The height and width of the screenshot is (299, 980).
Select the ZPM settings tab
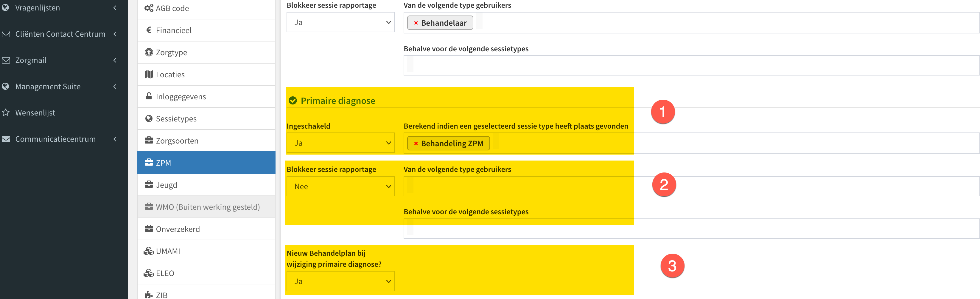[x=206, y=163]
